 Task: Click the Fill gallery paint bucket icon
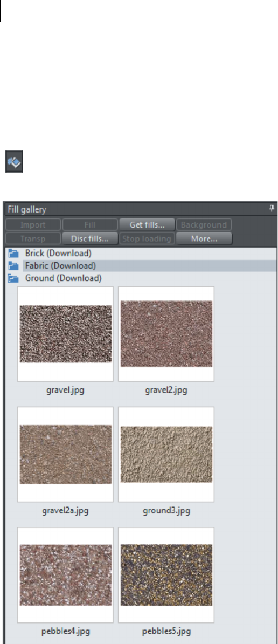(14, 161)
